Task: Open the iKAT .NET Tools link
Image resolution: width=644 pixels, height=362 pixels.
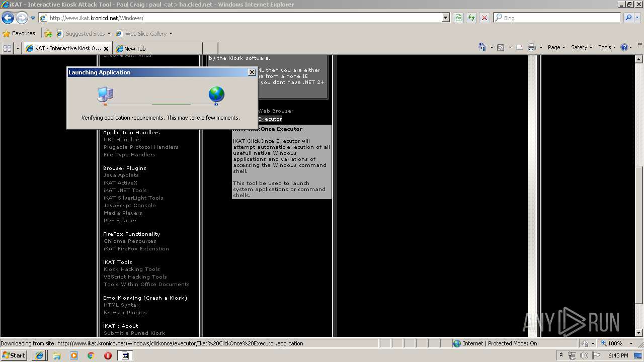Action: (125, 191)
